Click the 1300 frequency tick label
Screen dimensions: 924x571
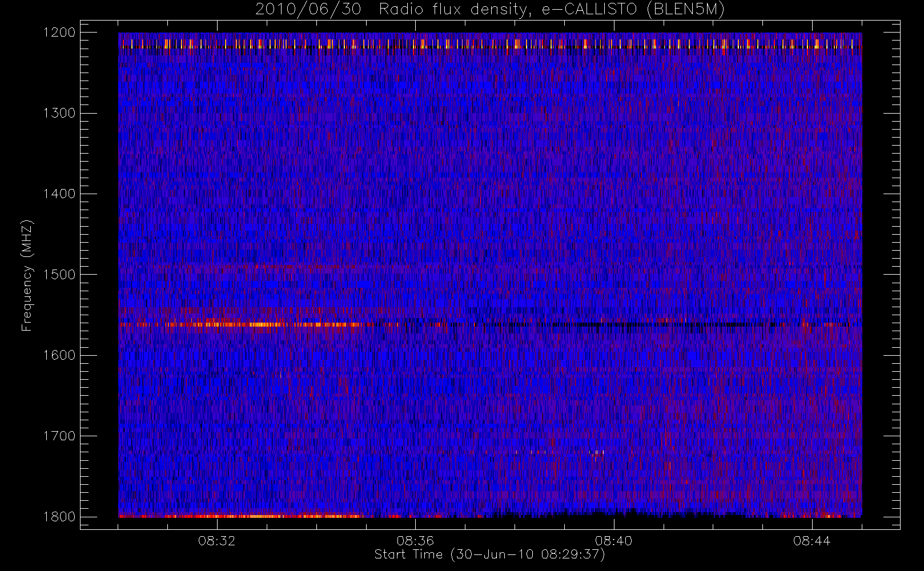point(59,113)
